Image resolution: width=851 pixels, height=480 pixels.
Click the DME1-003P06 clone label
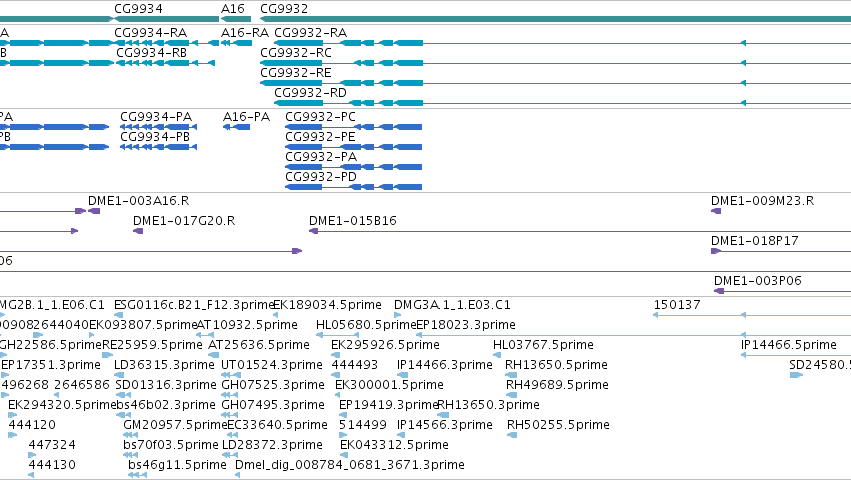click(x=758, y=281)
